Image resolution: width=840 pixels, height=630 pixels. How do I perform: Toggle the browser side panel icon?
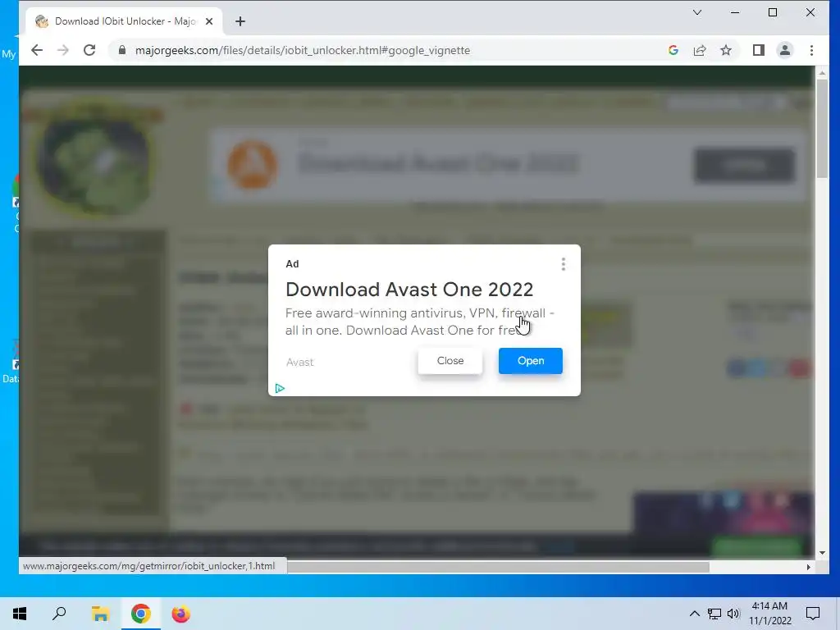point(759,50)
